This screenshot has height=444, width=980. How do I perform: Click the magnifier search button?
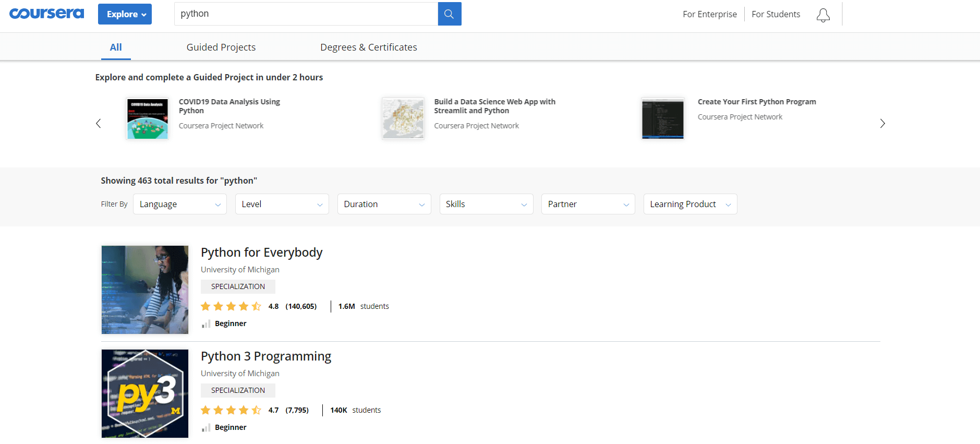pyautogui.click(x=449, y=14)
